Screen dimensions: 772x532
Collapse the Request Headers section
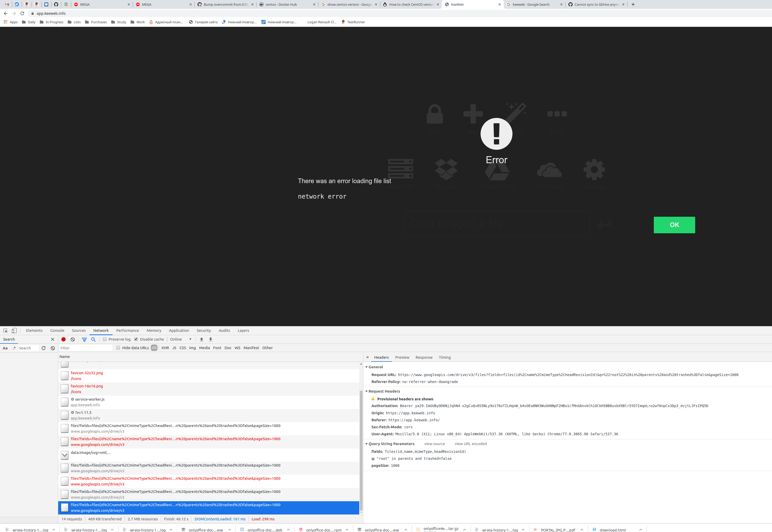[367, 391]
